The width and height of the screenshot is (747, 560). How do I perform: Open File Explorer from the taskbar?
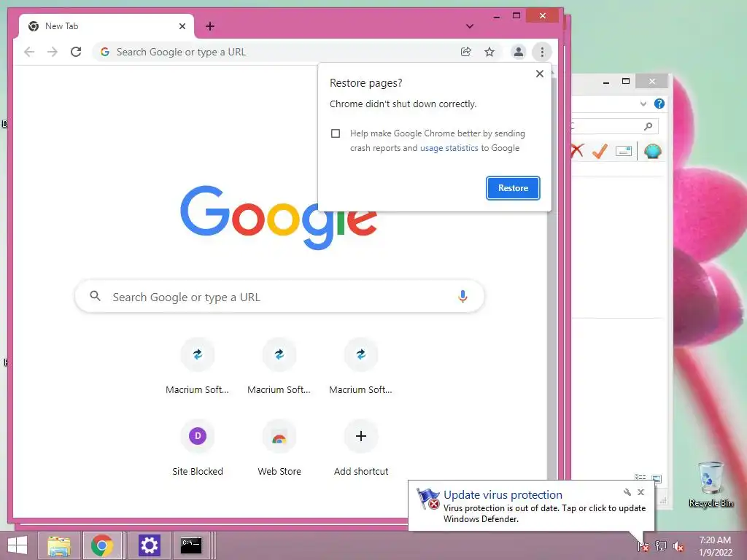tap(59, 545)
